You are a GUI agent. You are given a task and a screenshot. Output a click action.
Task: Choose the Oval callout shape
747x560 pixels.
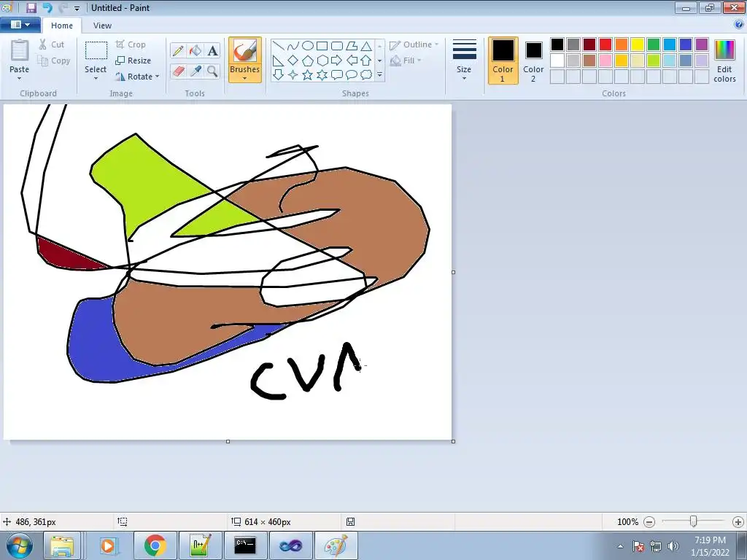352,75
